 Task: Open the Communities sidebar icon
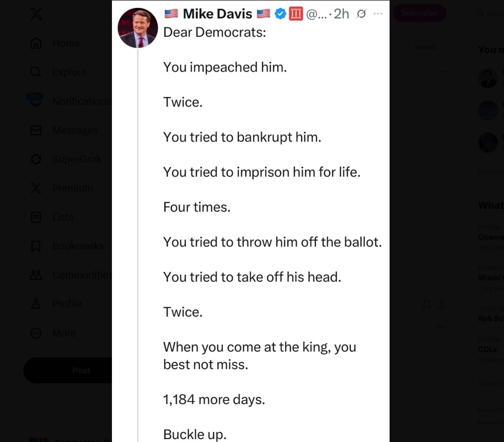click(x=36, y=275)
